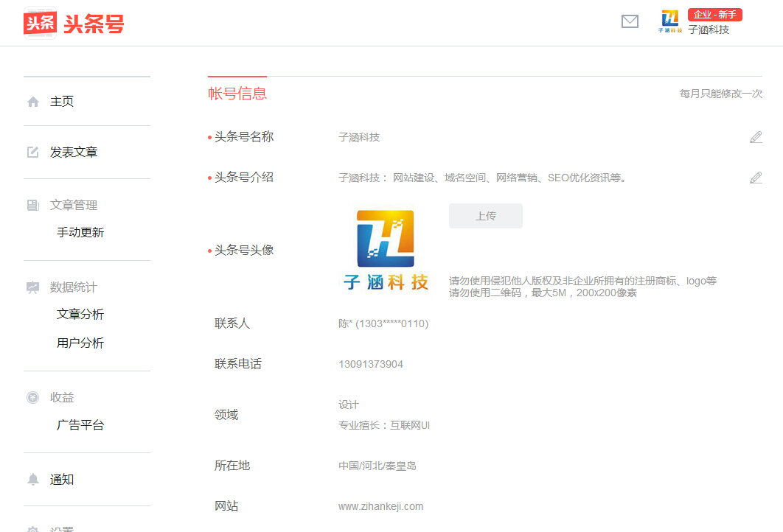Screen dimensions: 783x532
Task: Click the 通知 bell icon
Action: pyautogui.click(x=32, y=479)
